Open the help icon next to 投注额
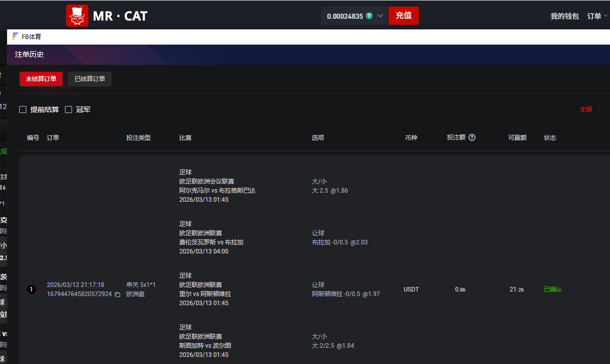 tap(472, 137)
